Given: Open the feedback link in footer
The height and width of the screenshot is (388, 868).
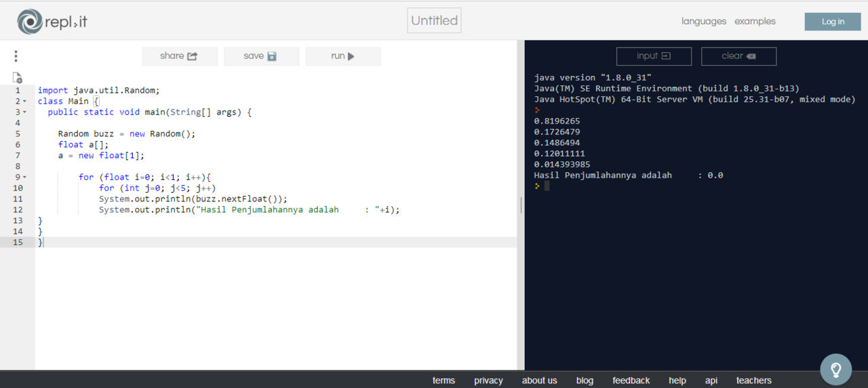Looking at the screenshot, I should [x=631, y=381].
